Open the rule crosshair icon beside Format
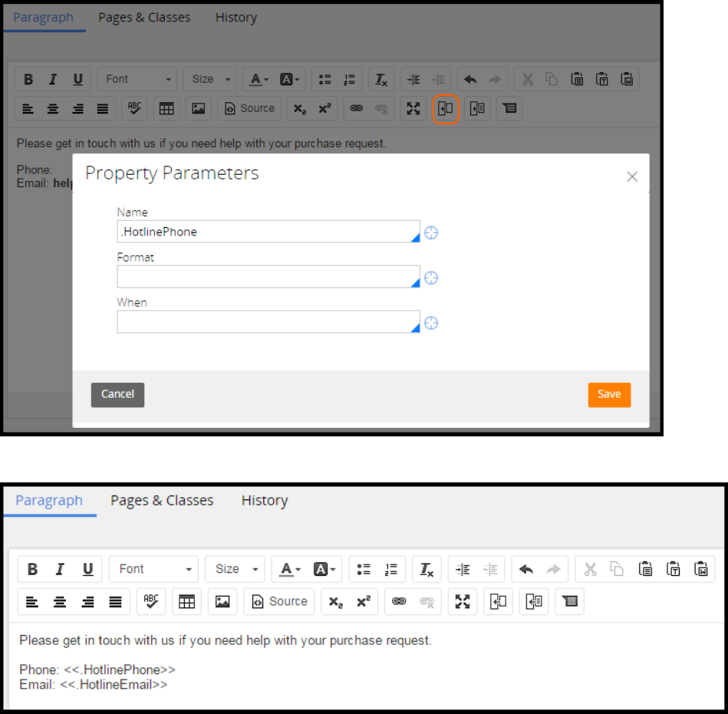This screenshot has width=728, height=714. click(x=431, y=278)
